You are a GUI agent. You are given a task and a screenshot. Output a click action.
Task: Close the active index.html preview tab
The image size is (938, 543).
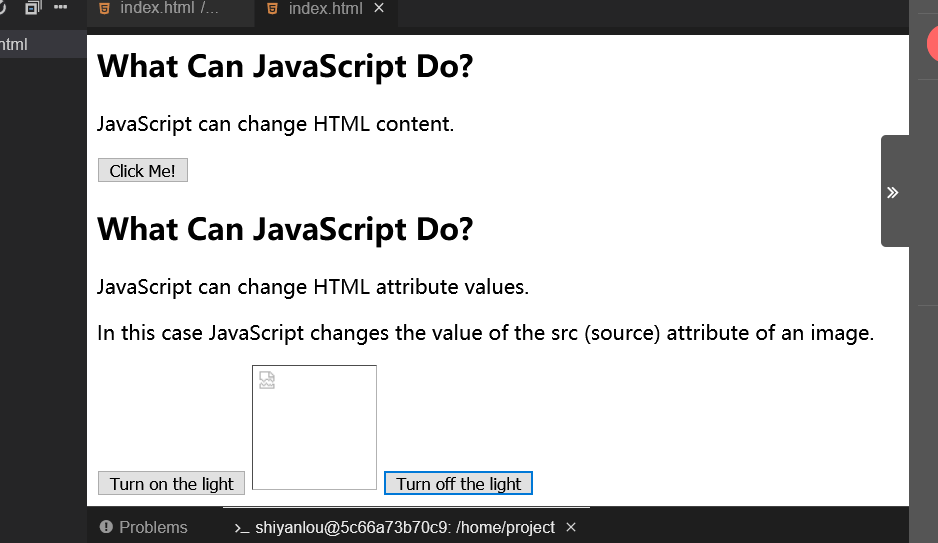[x=379, y=8]
